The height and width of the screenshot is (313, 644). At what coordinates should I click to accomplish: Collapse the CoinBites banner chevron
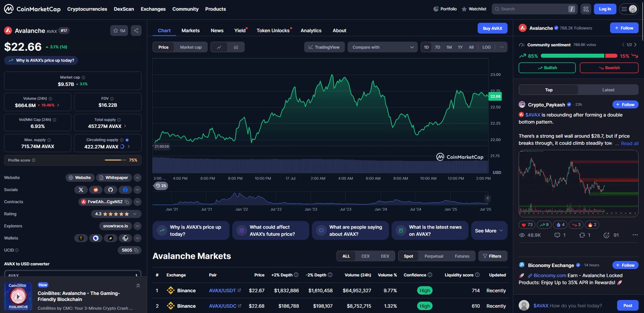(138, 286)
